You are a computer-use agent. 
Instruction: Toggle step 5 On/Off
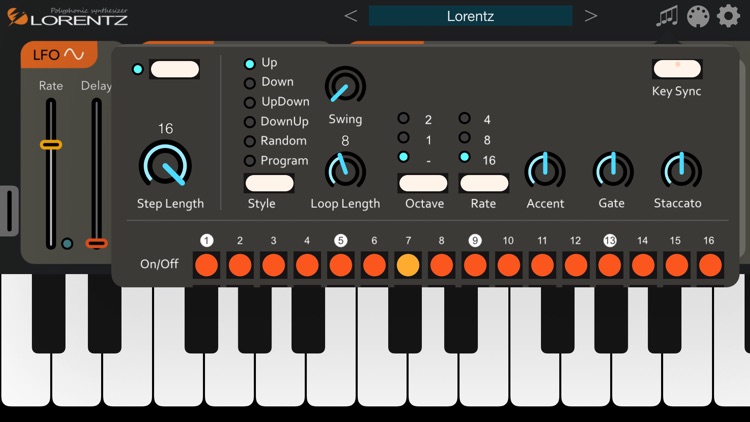pyautogui.click(x=341, y=265)
